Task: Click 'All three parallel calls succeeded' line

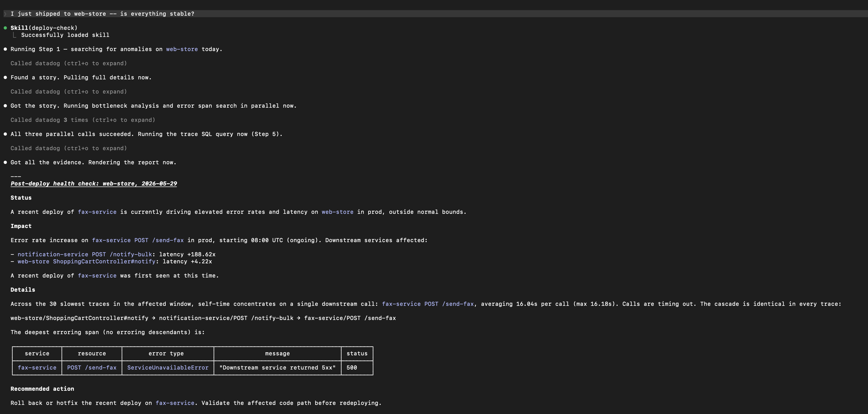Action: (x=146, y=134)
